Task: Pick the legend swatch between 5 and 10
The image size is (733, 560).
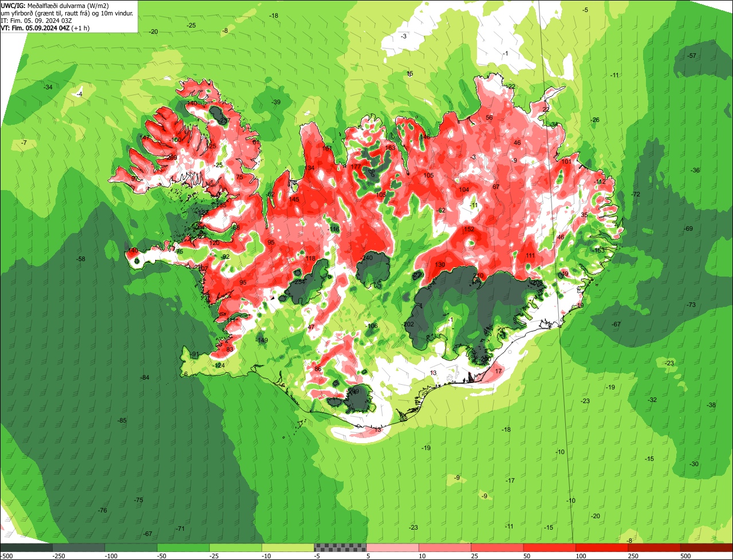Action: [393, 547]
